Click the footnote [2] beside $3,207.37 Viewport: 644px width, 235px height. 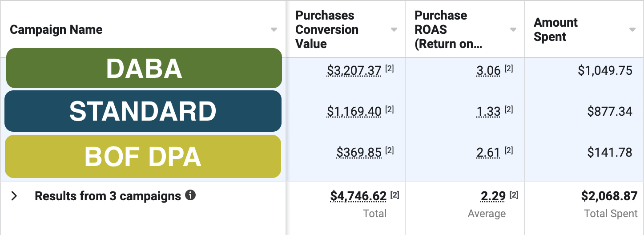(x=390, y=69)
